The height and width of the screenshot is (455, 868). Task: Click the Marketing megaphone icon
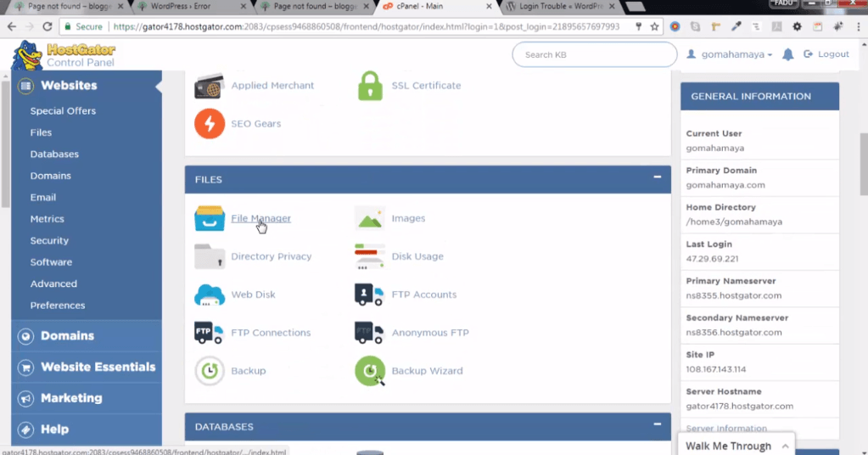click(25, 398)
